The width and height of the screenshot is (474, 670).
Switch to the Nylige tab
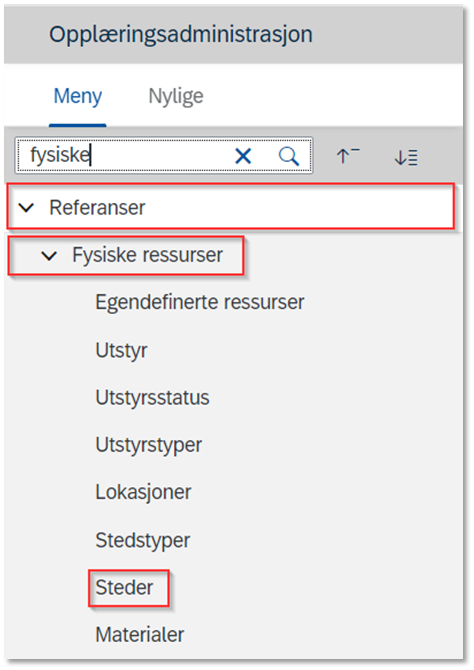tap(176, 96)
